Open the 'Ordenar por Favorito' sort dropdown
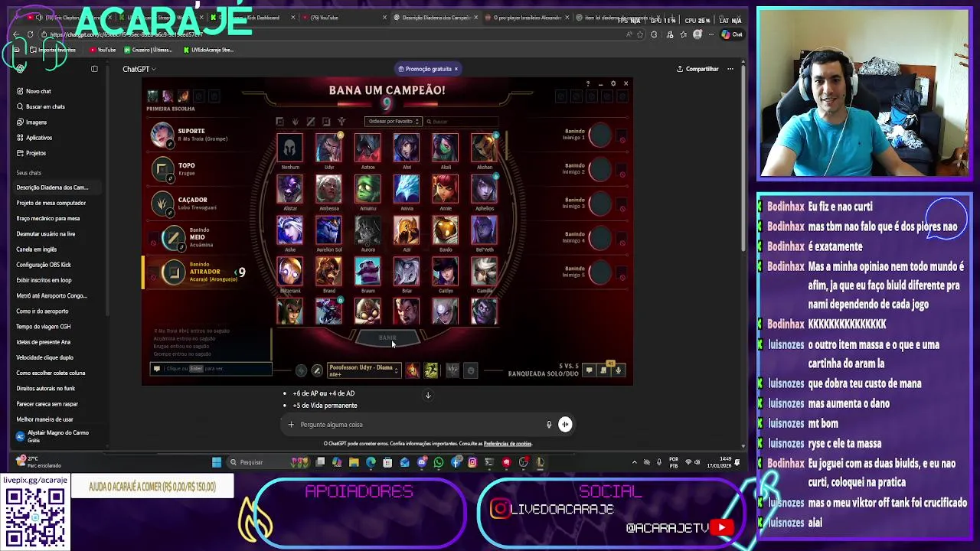Image resolution: width=980 pixels, height=551 pixels. (394, 121)
